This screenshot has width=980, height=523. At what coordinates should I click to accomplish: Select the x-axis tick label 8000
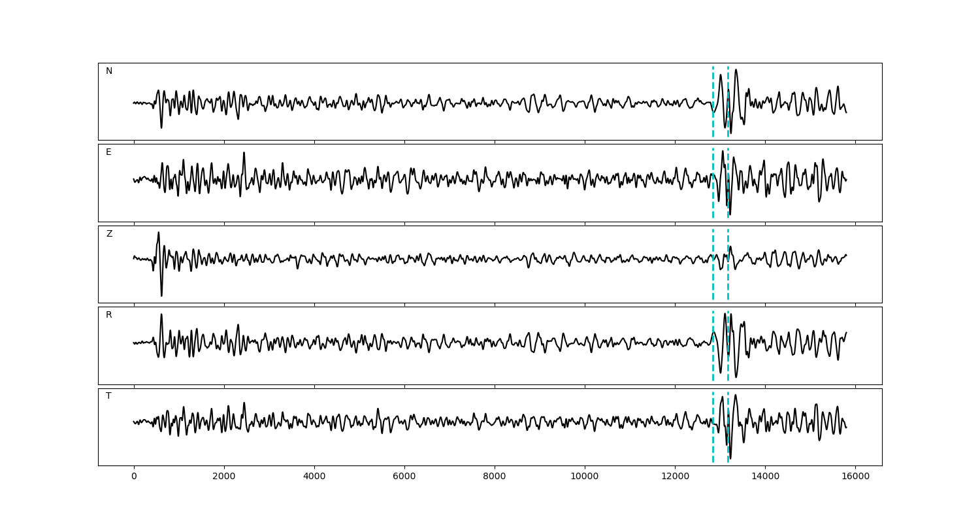coord(495,477)
